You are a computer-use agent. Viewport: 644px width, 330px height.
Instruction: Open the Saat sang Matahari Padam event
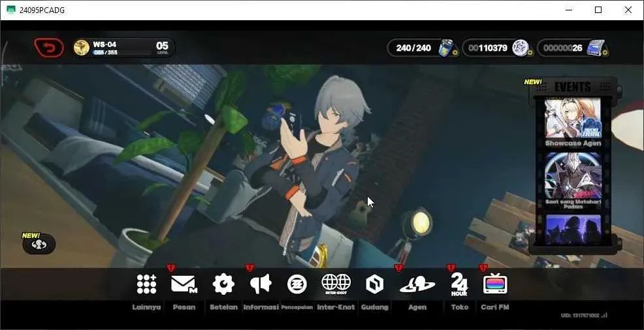(573, 176)
